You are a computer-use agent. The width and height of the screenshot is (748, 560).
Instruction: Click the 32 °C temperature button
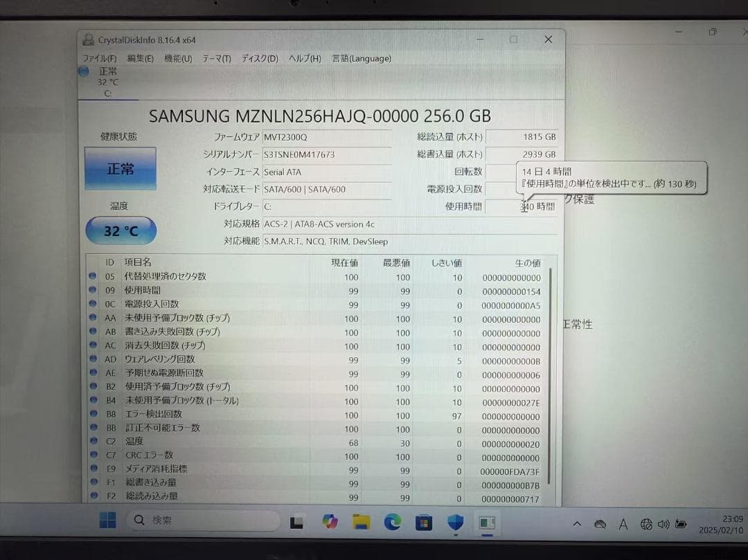pyautogui.click(x=121, y=231)
